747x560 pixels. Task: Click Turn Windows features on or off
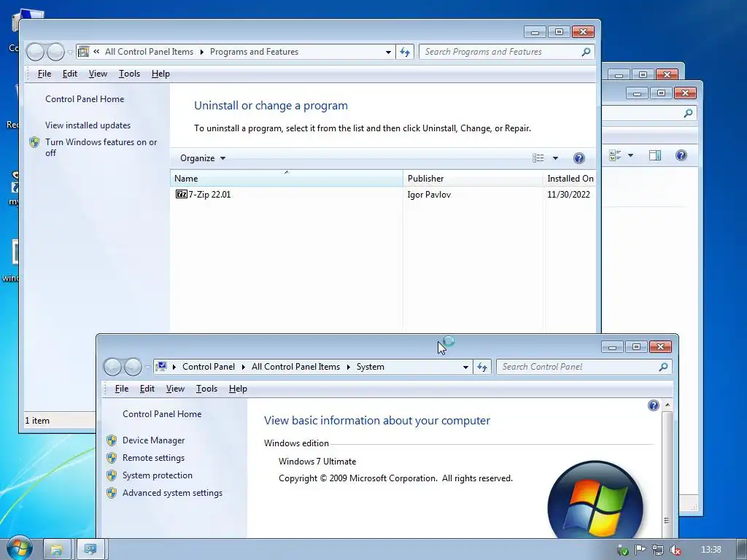[x=101, y=147]
